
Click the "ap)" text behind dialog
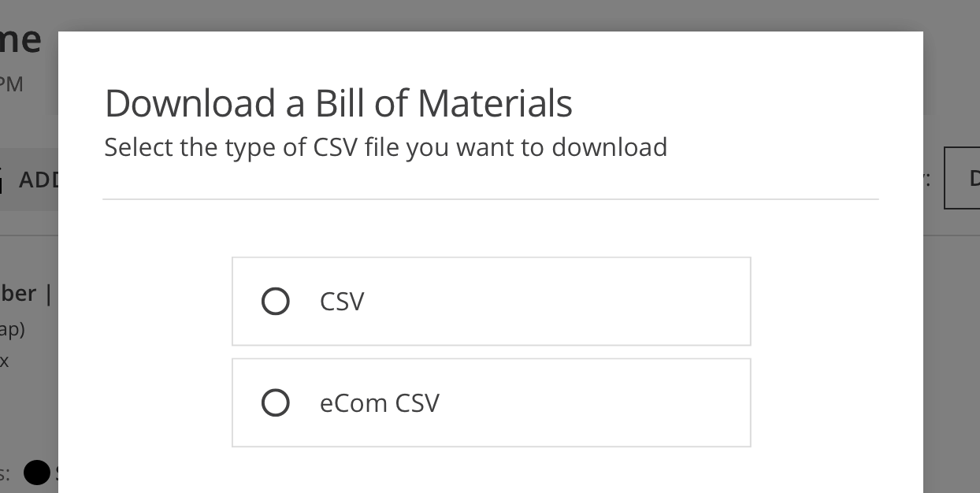(x=13, y=329)
